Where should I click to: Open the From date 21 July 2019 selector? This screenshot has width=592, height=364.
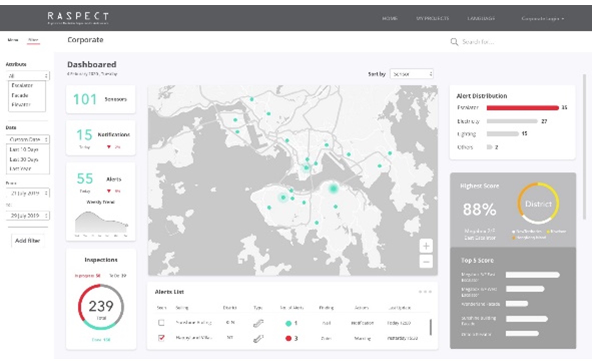tap(28, 193)
